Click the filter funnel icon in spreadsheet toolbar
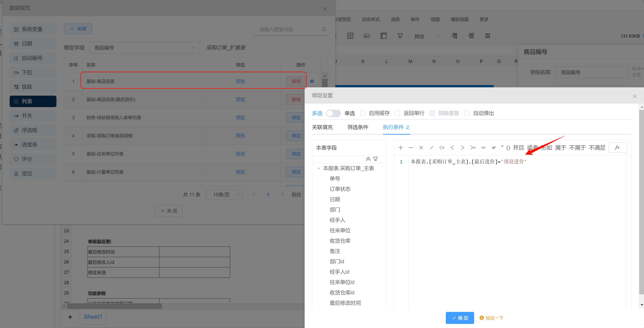This screenshot has width=644, height=328. pyautogui.click(x=400, y=36)
